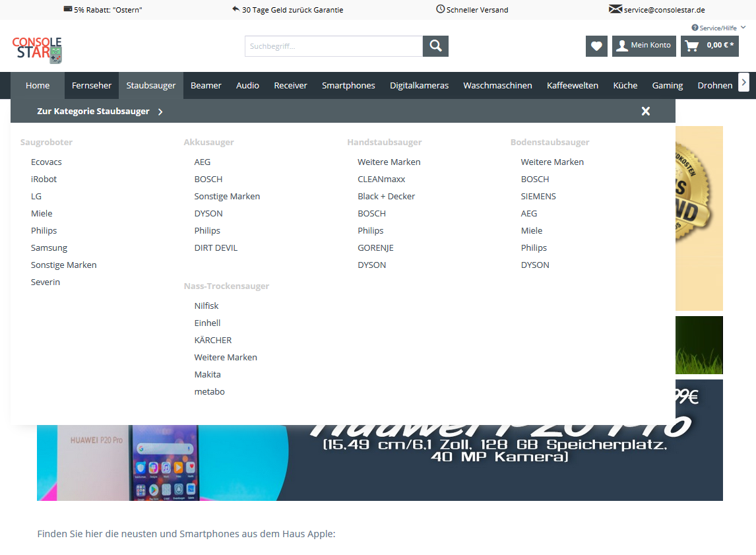This screenshot has height=555, width=756.
Task: Open the shopping cart showing 0,00 €
Action: tap(709, 46)
